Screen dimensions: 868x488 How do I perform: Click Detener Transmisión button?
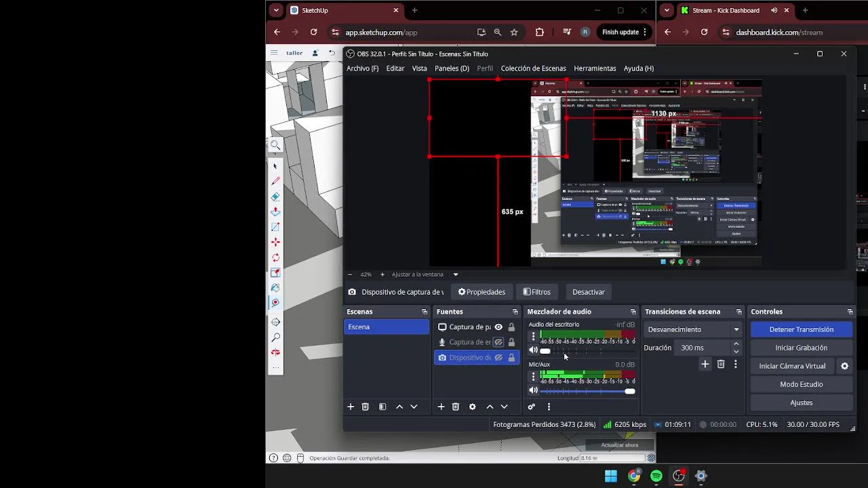click(801, 329)
